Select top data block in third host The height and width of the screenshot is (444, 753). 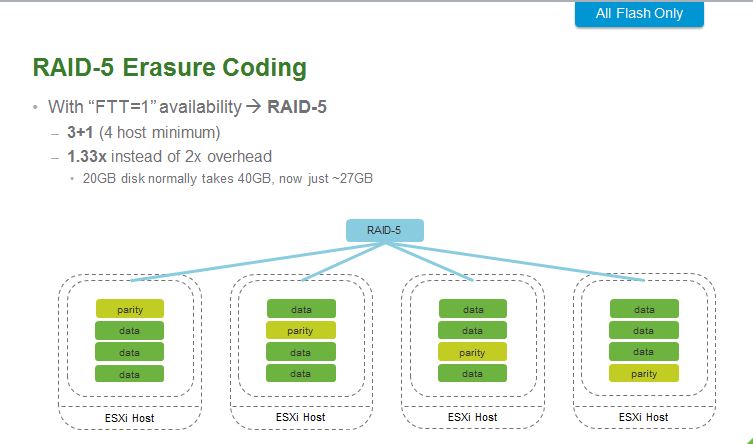click(472, 310)
